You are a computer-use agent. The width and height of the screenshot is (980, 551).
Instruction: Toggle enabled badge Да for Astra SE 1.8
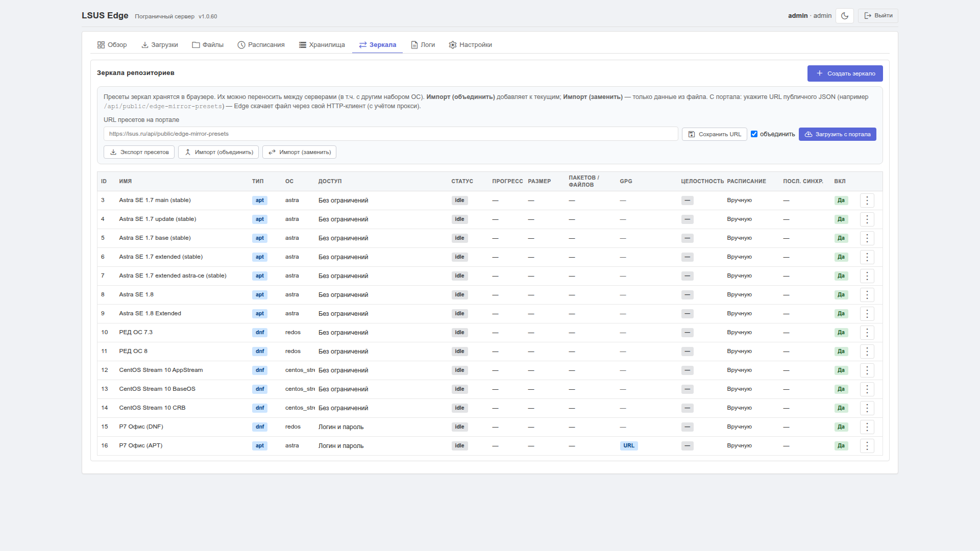tap(841, 295)
